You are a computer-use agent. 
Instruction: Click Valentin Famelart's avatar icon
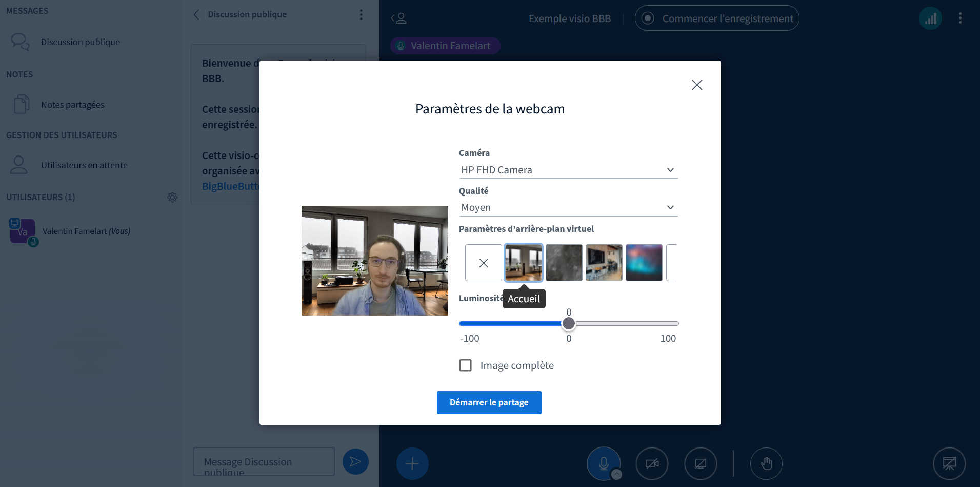(23, 231)
